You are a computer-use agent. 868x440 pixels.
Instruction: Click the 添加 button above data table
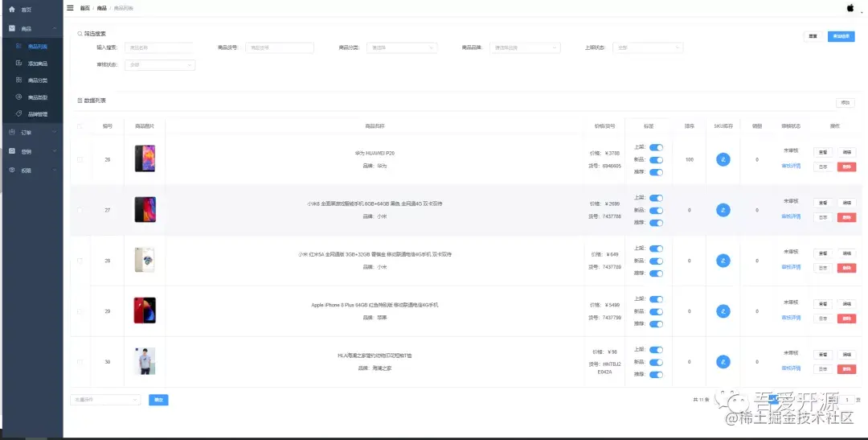(x=845, y=102)
